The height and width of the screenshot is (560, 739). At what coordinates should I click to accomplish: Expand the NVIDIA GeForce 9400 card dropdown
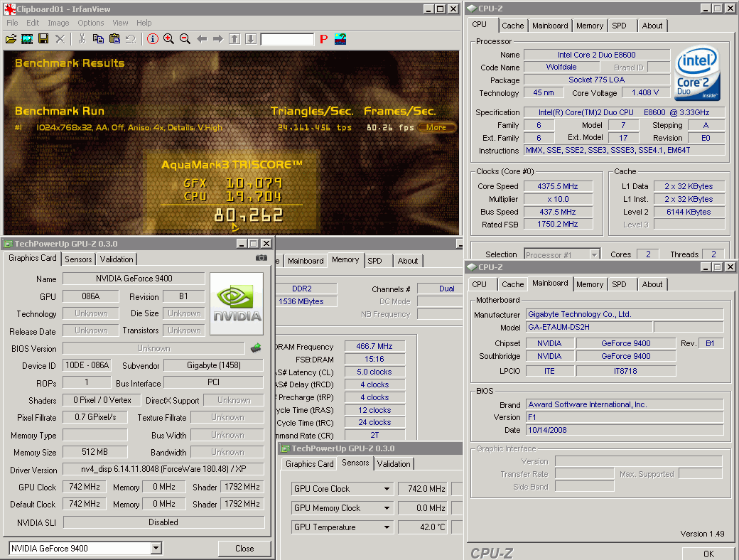[156, 548]
